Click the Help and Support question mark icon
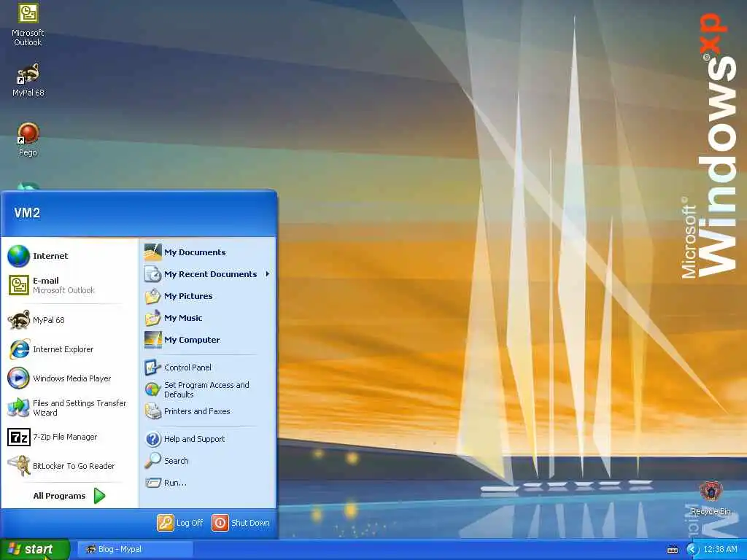The image size is (747, 560). (x=153, y=438)
